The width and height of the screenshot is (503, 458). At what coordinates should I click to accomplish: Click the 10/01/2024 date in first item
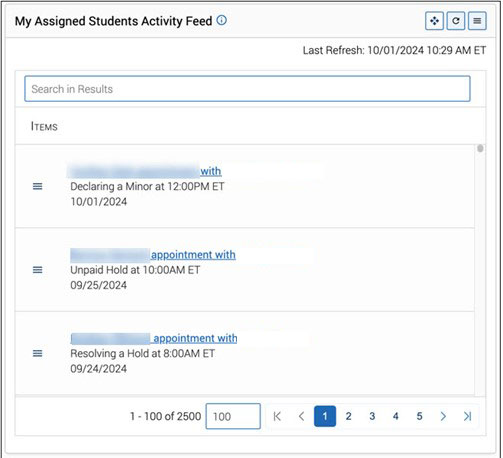[99, 202]
